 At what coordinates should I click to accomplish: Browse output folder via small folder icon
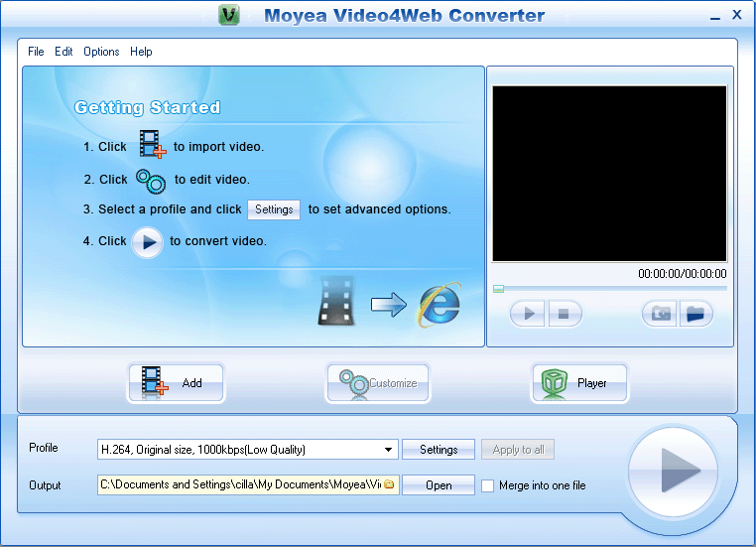[x=389, y=483]
